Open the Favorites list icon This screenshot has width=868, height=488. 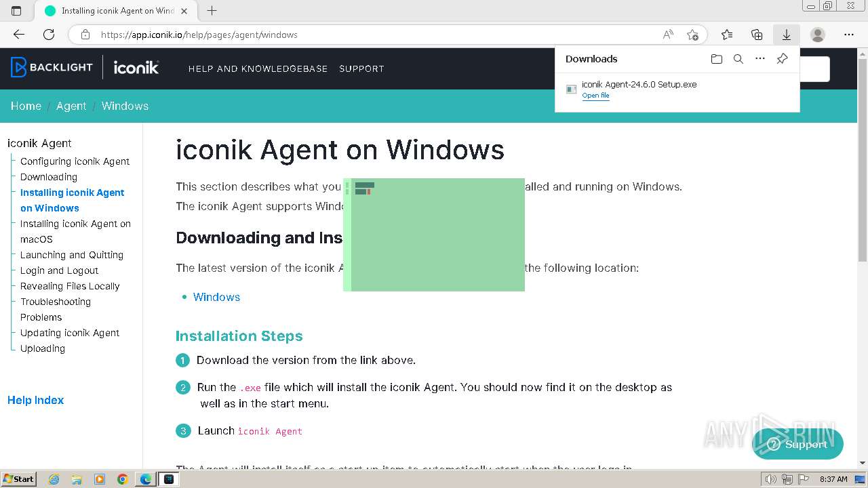coord(727,35)
